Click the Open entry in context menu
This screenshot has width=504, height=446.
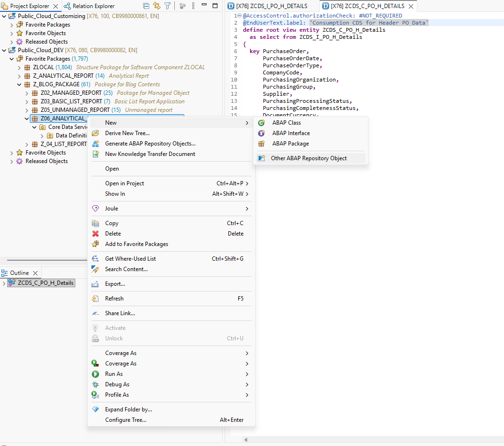(x=171, y=169)
